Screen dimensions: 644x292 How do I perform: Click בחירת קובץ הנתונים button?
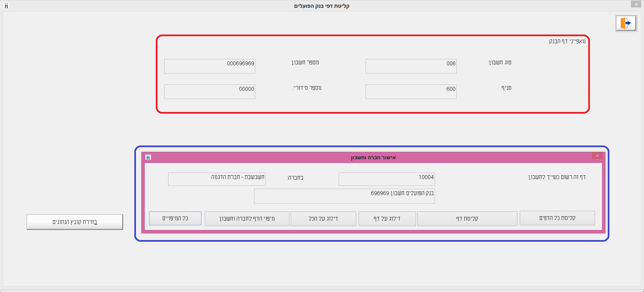[x=75, y=222]
